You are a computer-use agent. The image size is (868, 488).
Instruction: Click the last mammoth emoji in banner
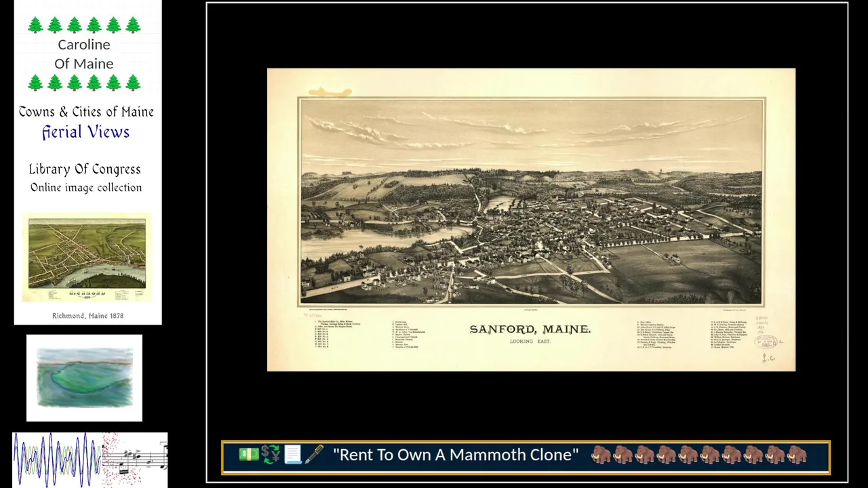click(797, 455)
